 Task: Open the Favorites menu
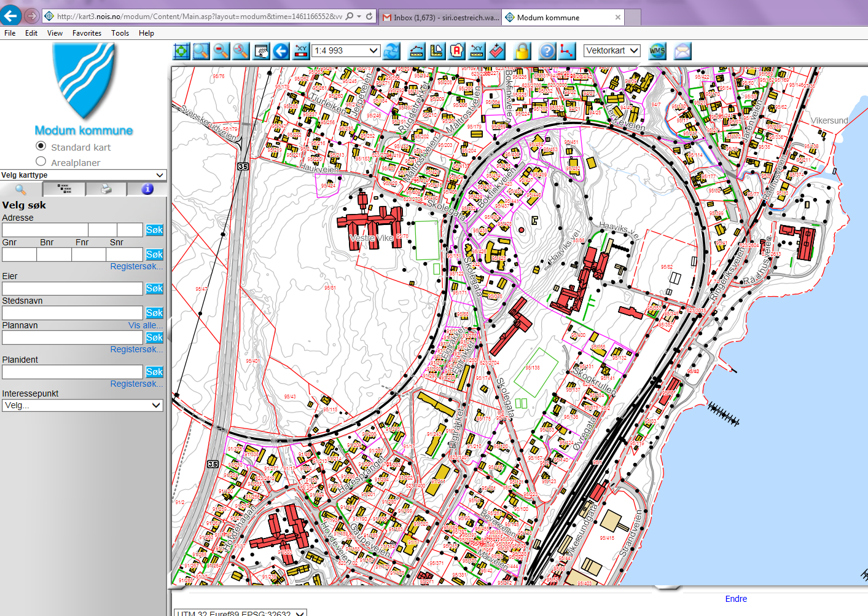[87, 33]
